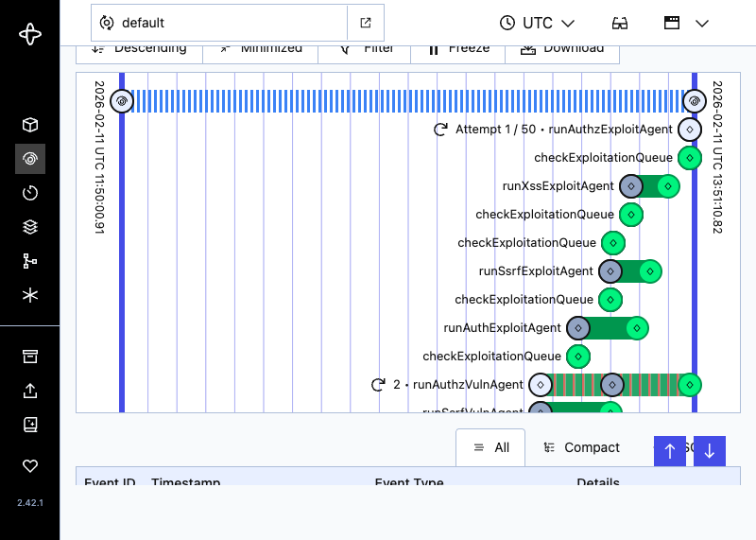Switch to the Compact events tab
Image resolution: width=756 pixels, height=540 pixels.
point(582,447)
